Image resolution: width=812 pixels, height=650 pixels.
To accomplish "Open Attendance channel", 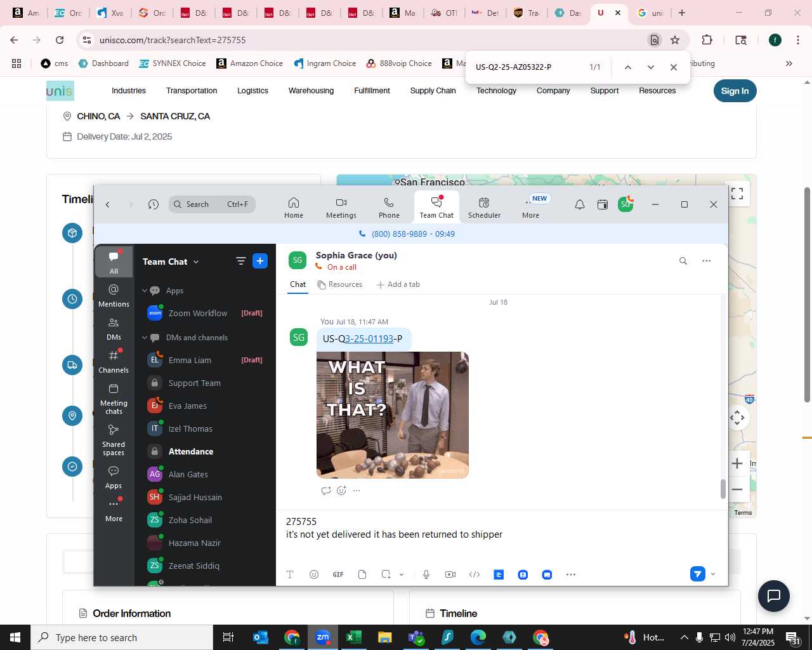I will (205, 451).
